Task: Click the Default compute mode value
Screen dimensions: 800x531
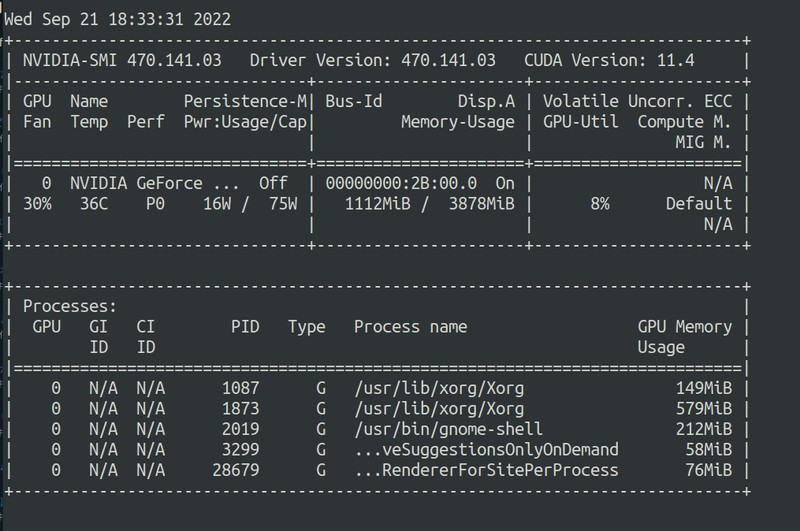Action: [x=699, y=204]
